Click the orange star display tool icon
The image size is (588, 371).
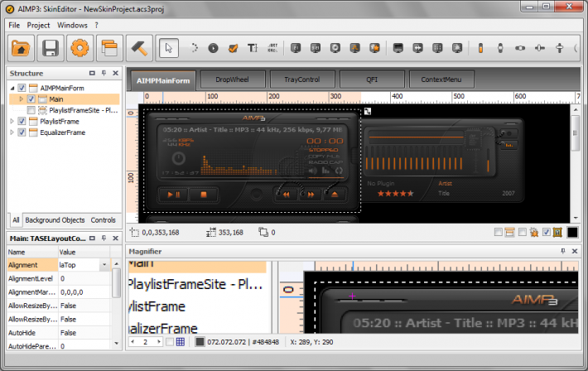(x=374, y=48)
